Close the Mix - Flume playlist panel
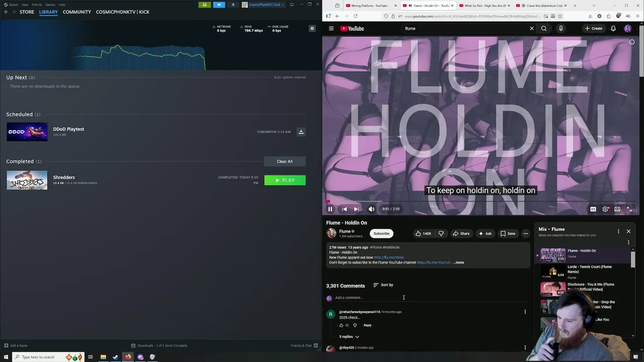Screen dimensions: 644x362 click(628, 231)
